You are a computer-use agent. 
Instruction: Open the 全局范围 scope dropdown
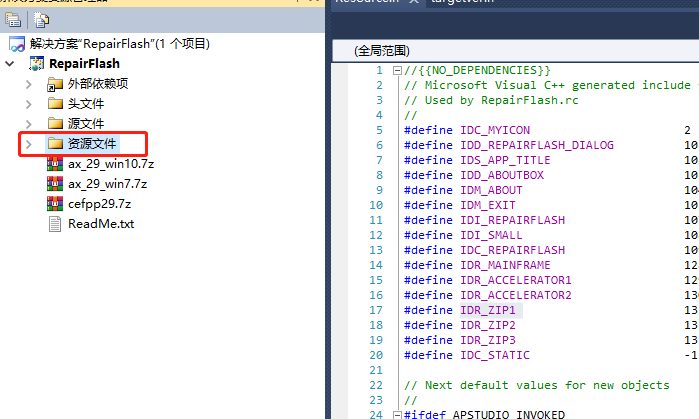coord(515,51)
